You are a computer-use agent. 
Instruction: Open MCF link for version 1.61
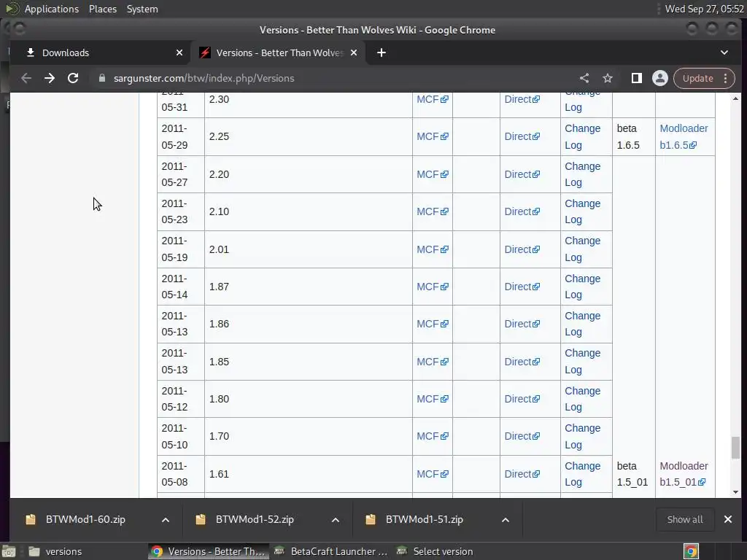432,474
